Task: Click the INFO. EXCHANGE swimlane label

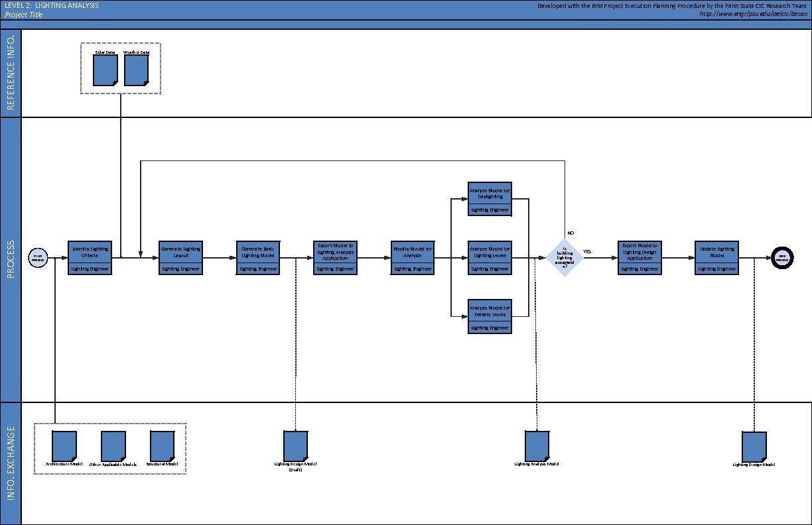Action: (x=11, y=463)
